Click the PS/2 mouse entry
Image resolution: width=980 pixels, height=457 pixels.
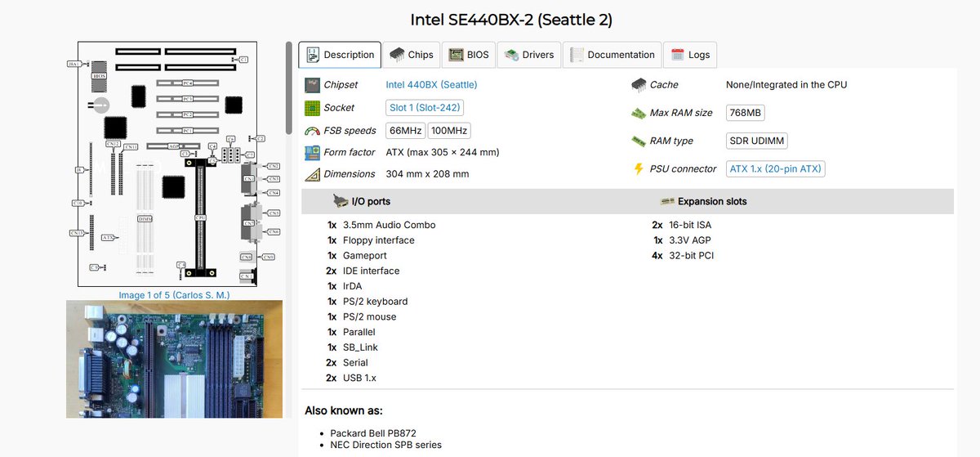pyautogui.click(x=369, y=317)
